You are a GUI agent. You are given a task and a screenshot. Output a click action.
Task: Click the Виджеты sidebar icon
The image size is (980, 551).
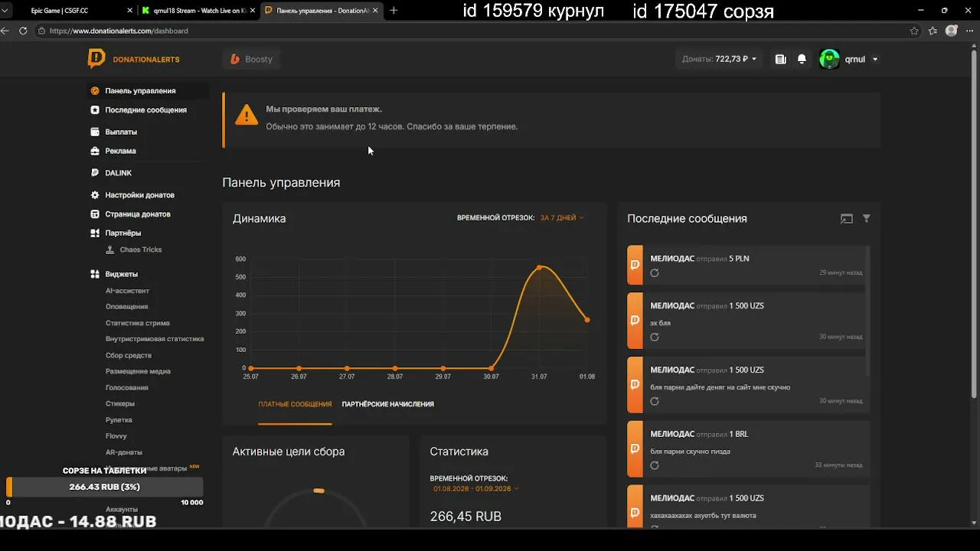pos(95,274)
